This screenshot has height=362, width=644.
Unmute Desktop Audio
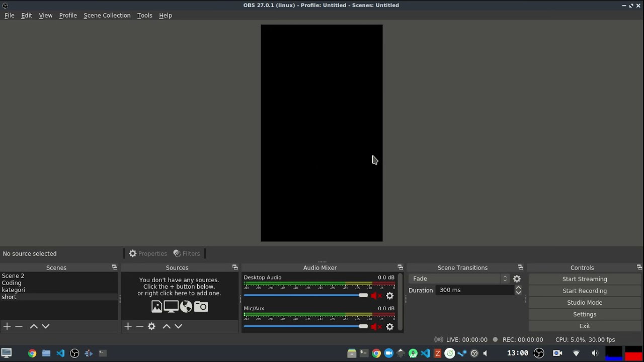376,296
